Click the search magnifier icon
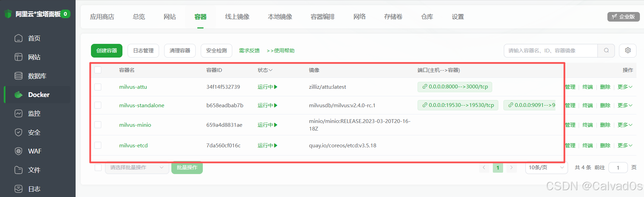 tap(606, 50)
